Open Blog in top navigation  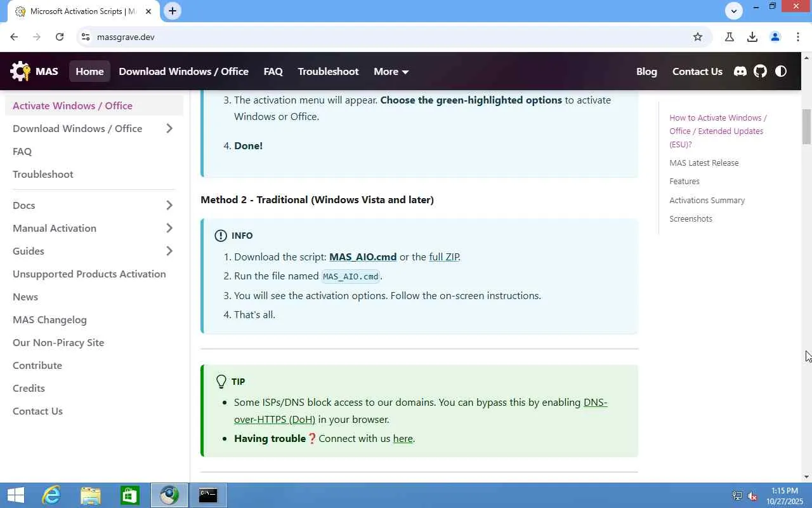[x=646, y=71]
